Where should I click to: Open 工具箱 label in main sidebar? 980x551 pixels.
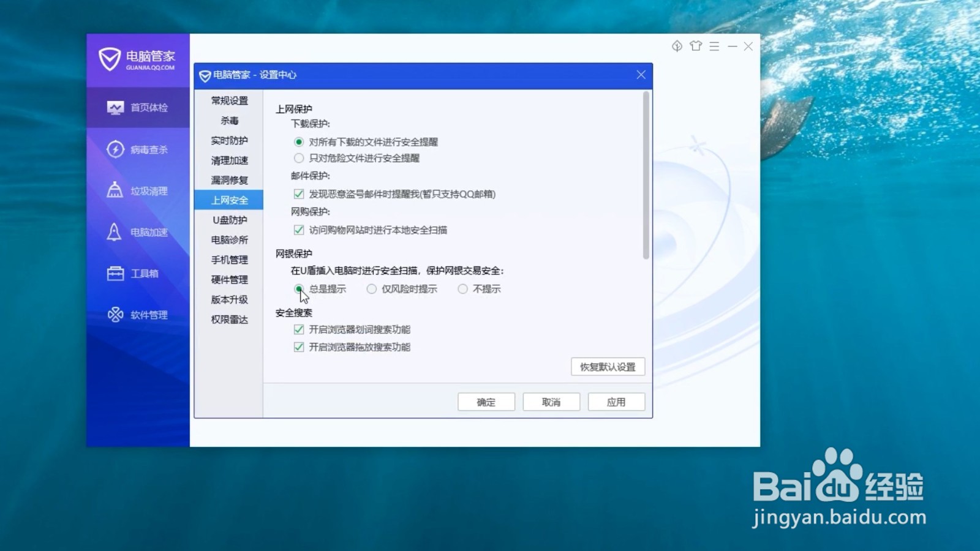tap(145, 274)
